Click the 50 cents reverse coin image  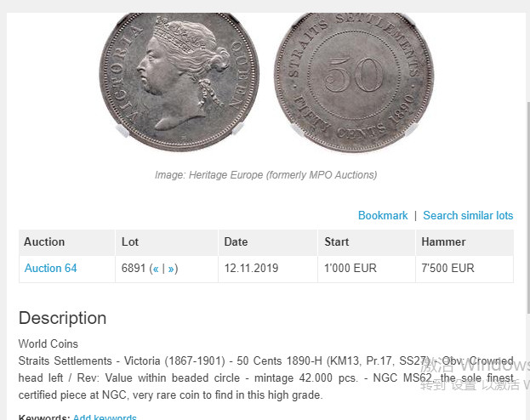tap(354, 81)
